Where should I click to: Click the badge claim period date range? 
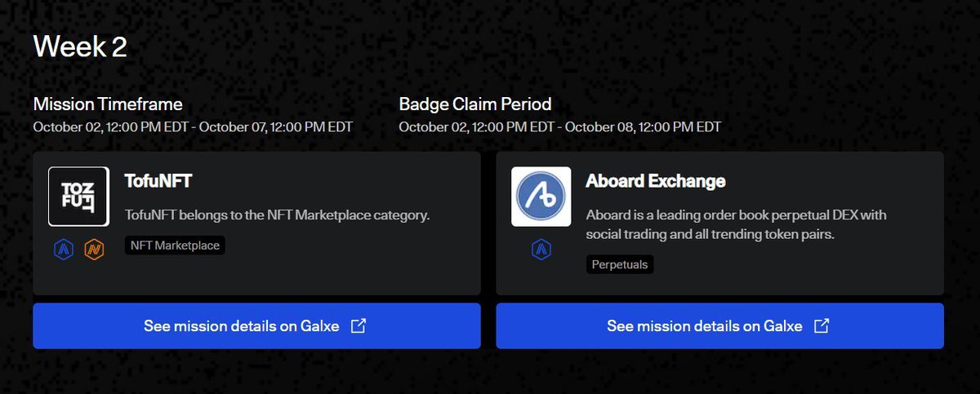(559, 127)
